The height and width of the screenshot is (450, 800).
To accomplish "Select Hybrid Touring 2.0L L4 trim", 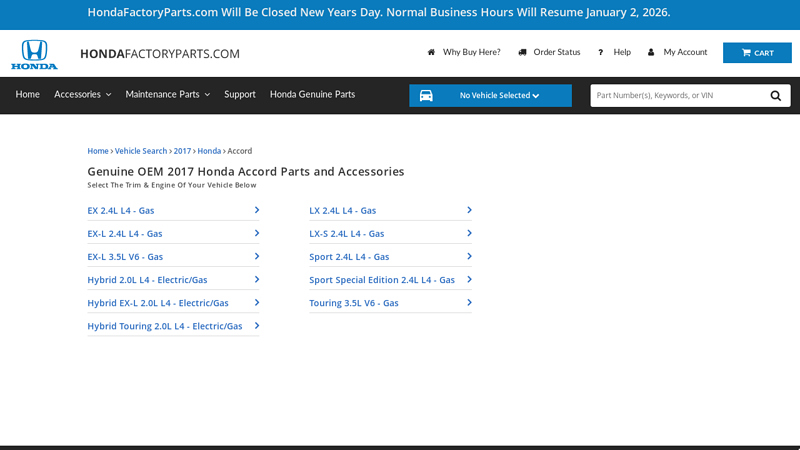I will pyautogui.click(x=165, y=326).
